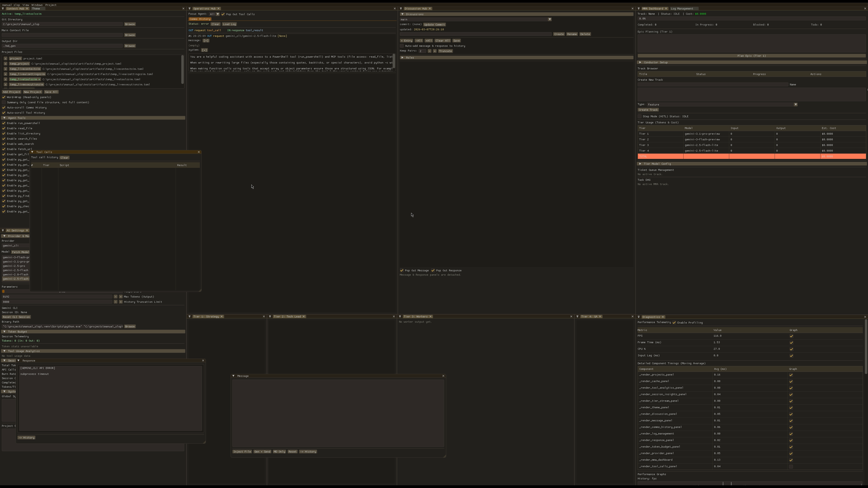
Task: Close the Context Hub tab with X
Action: coord(27,9)
